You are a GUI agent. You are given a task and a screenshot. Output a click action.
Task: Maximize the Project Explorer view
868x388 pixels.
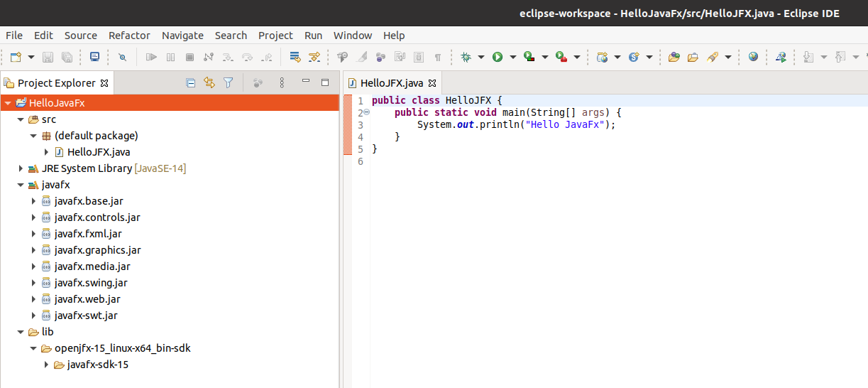325,82
